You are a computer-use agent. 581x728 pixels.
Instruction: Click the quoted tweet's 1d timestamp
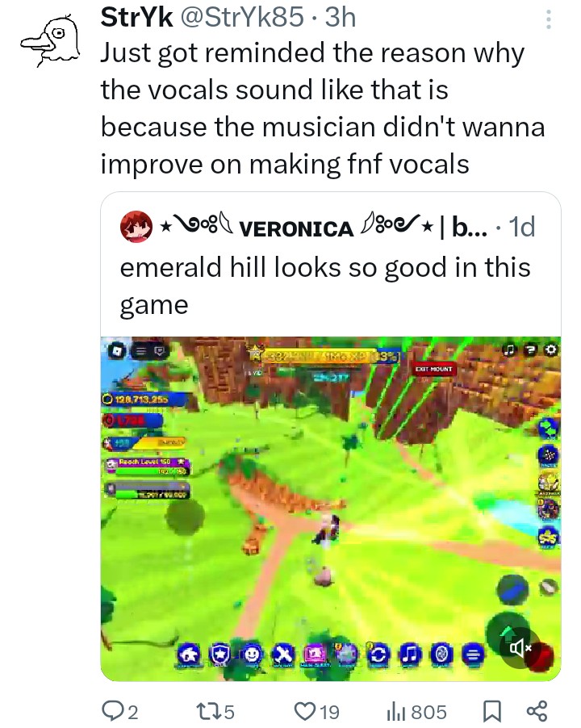tap(522, 227)
